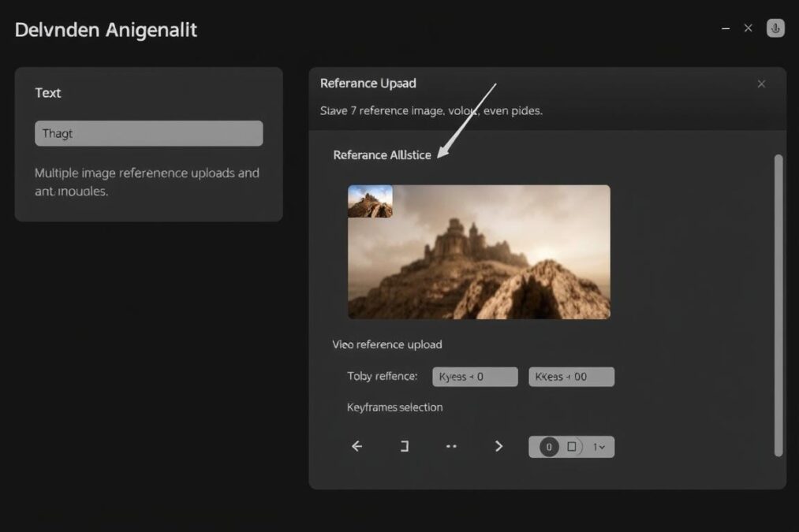Select the Text panel heading
This screenshot has width=799, height=532.
point(48,93)
